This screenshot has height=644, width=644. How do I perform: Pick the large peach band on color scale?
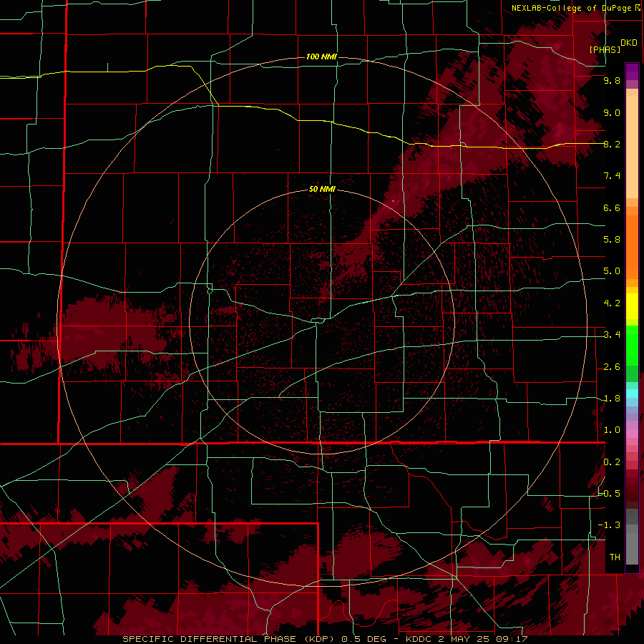[632, 147]
